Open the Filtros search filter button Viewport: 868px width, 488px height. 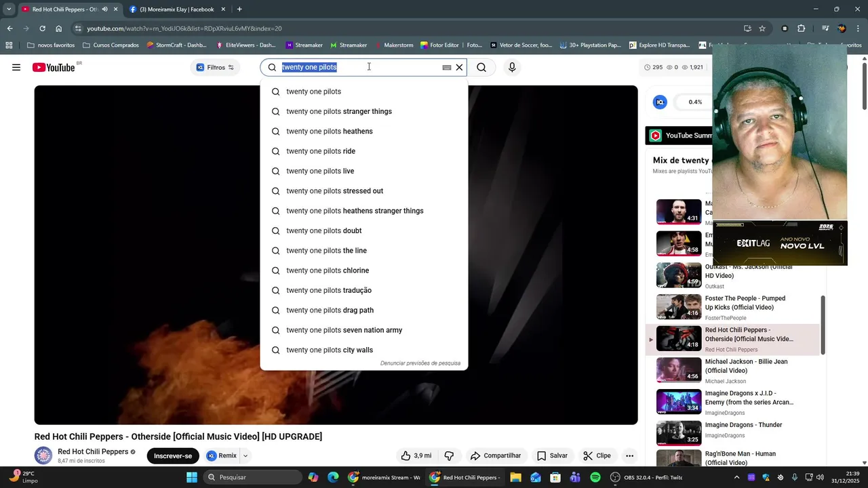(215, 67)
